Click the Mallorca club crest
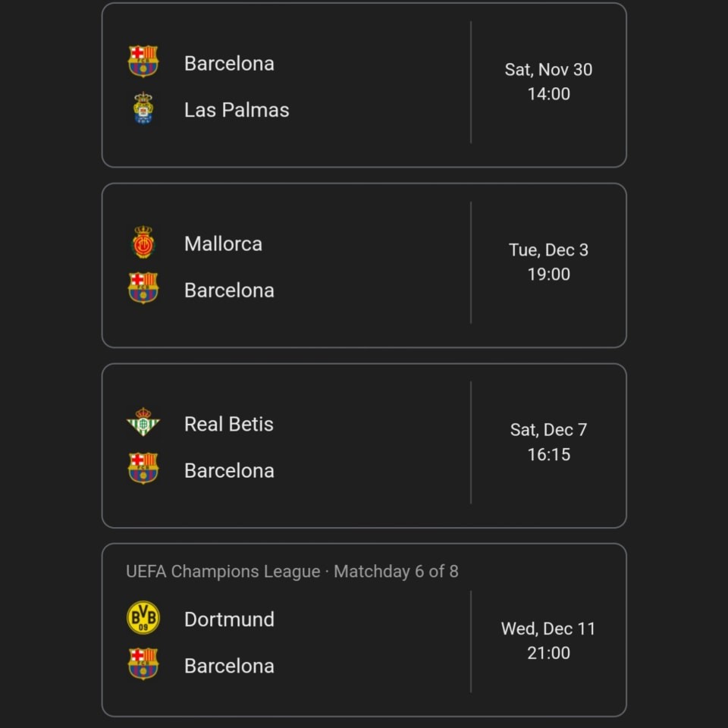 pos(143,242)
